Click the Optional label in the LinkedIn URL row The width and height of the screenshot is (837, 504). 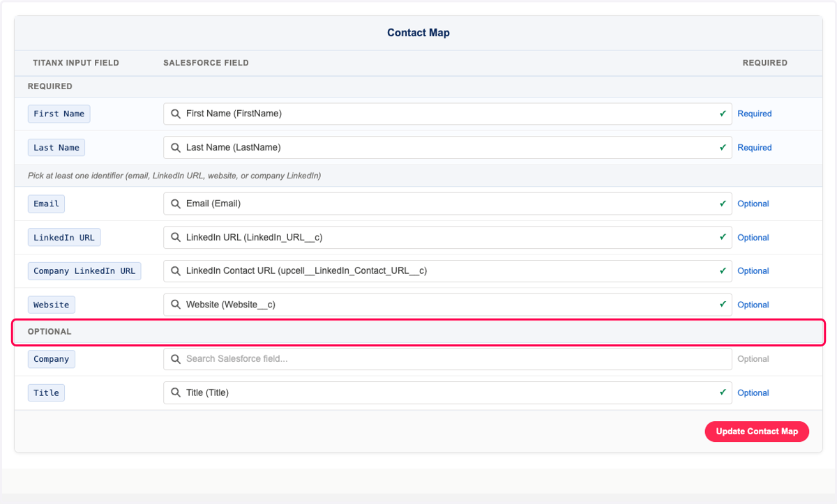point(753,238)
